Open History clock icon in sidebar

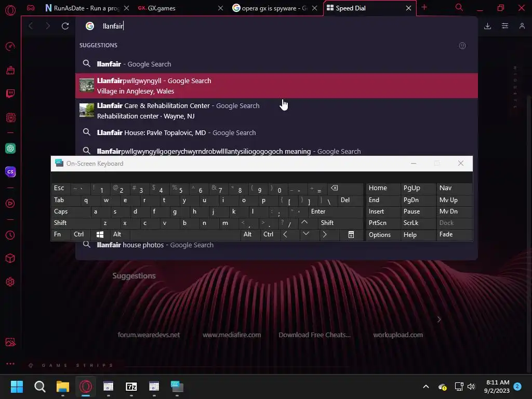(x=10, y=235)
